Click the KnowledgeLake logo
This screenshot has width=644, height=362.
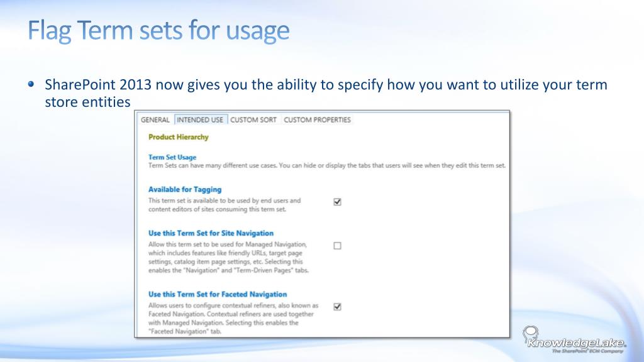(x=574, y=340)
